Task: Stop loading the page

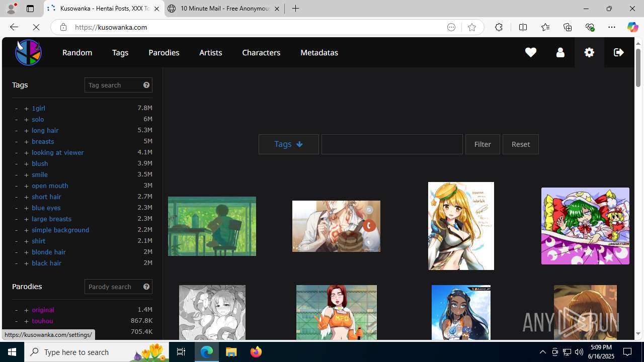Action: point(36,27)
